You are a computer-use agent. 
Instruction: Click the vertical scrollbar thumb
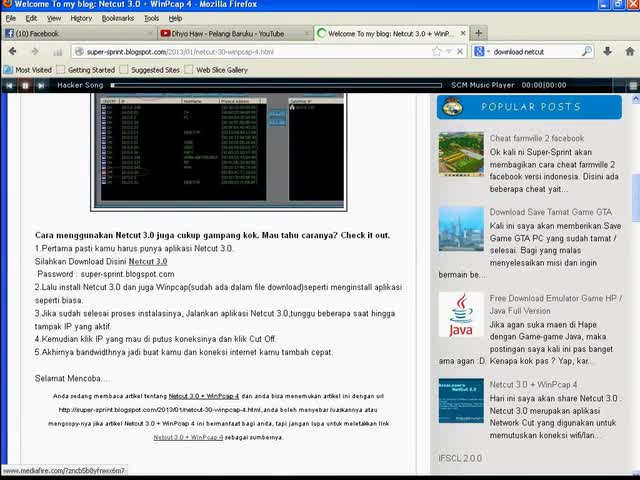pyautogui.click(x=636, y=198)
